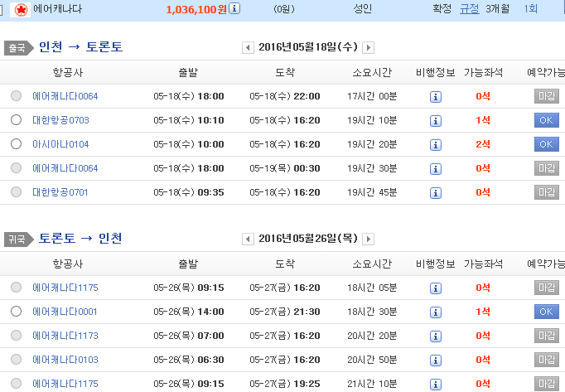565x392 pixels.
Task: Click OK button for 대한항공0703
Action: coord(546,120)
